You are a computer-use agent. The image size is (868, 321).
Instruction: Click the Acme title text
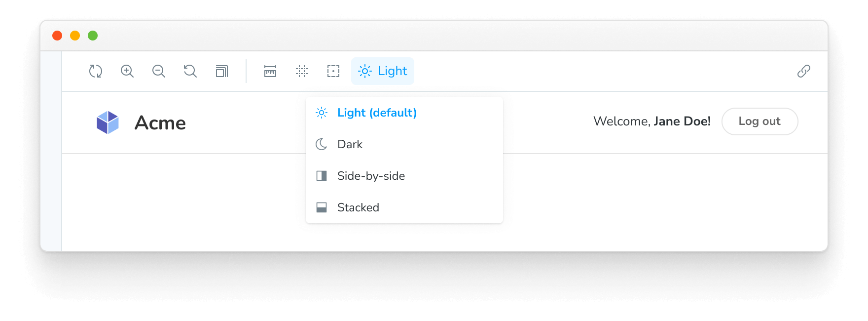160,123
